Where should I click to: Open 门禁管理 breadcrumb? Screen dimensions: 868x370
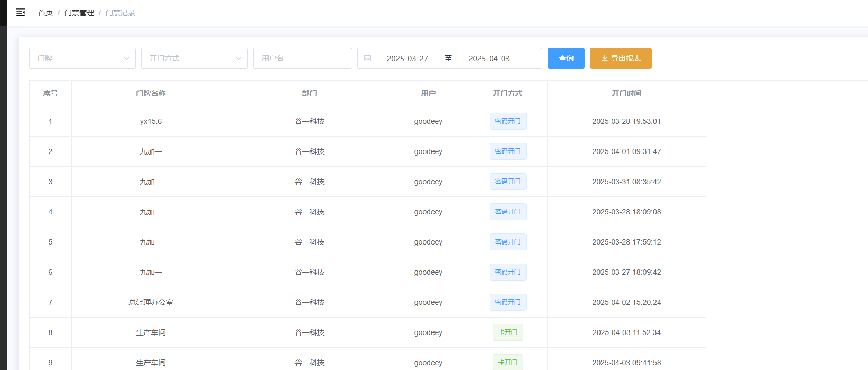click(x=79, y=13)
